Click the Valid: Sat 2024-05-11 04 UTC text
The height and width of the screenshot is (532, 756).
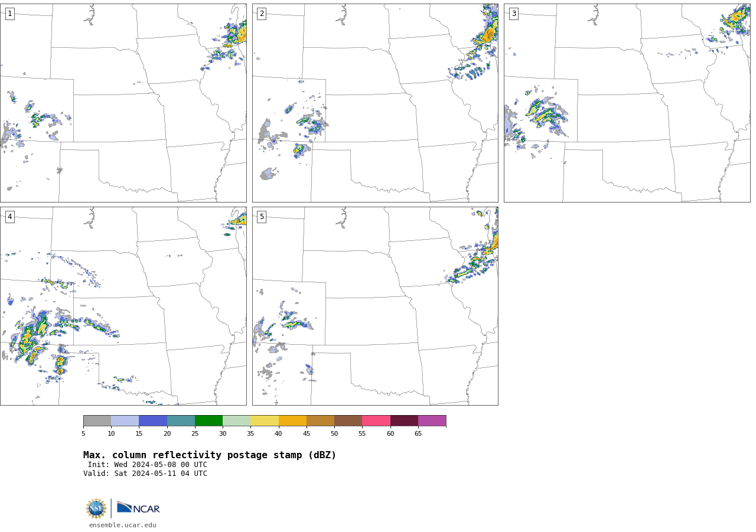[x=145, y=474]
